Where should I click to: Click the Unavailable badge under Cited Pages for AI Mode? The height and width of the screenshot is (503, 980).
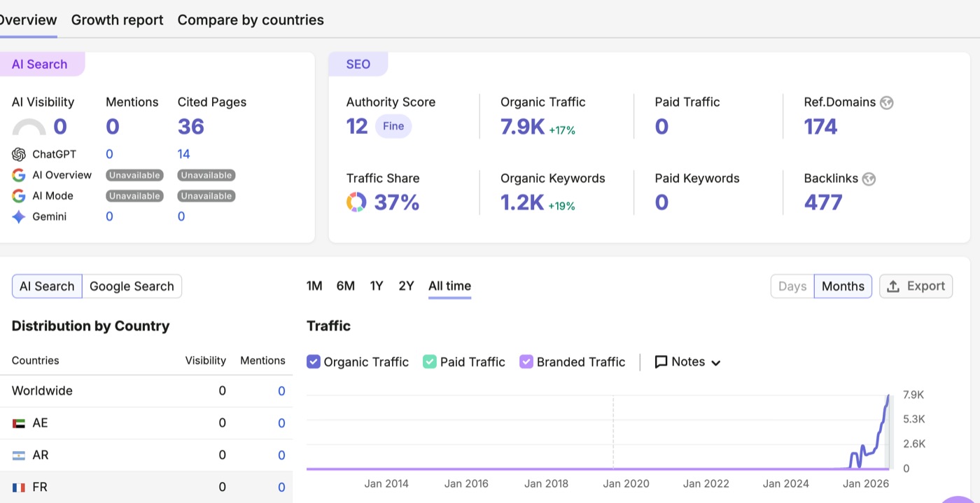point(206,196)
